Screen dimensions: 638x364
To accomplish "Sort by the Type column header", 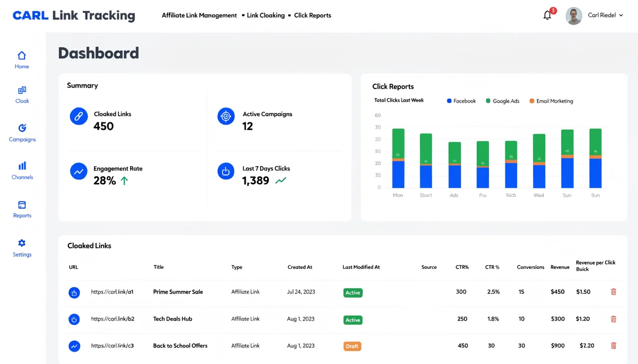I will coord(237,267).
